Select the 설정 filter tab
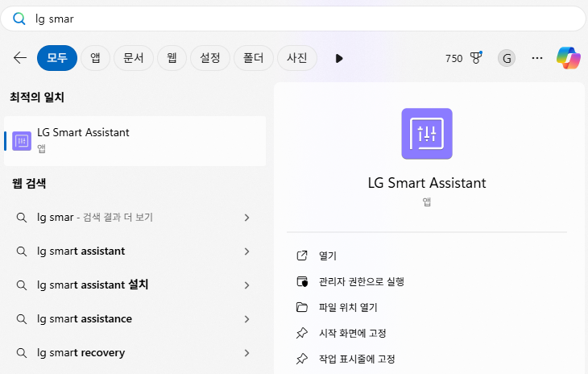588x374 pixels. 210,58
